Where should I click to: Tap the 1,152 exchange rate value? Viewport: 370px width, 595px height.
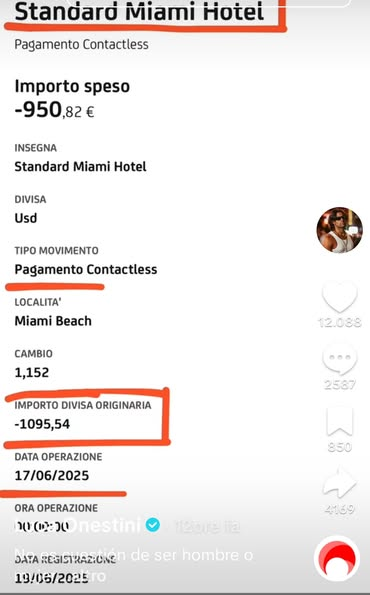[x=32, y=373]
